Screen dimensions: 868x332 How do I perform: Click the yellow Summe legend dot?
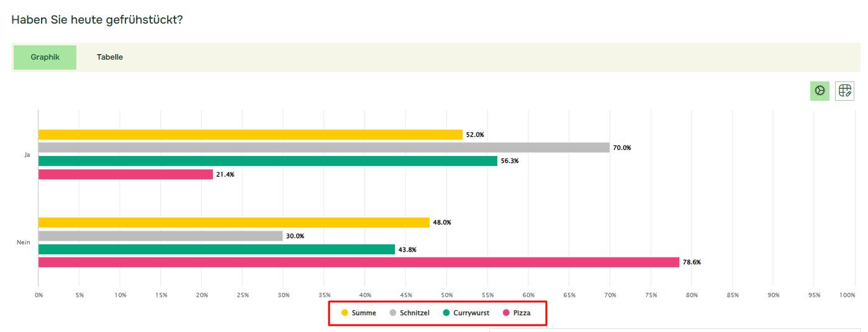tap(345, 313)
